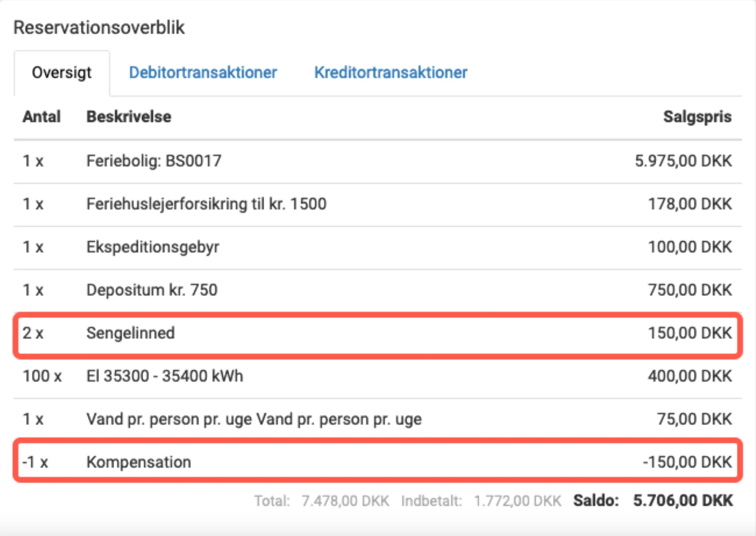Sort by the Beskrivelse column header
Viewport: 756px width, 536px height.
tap(129, 117)
